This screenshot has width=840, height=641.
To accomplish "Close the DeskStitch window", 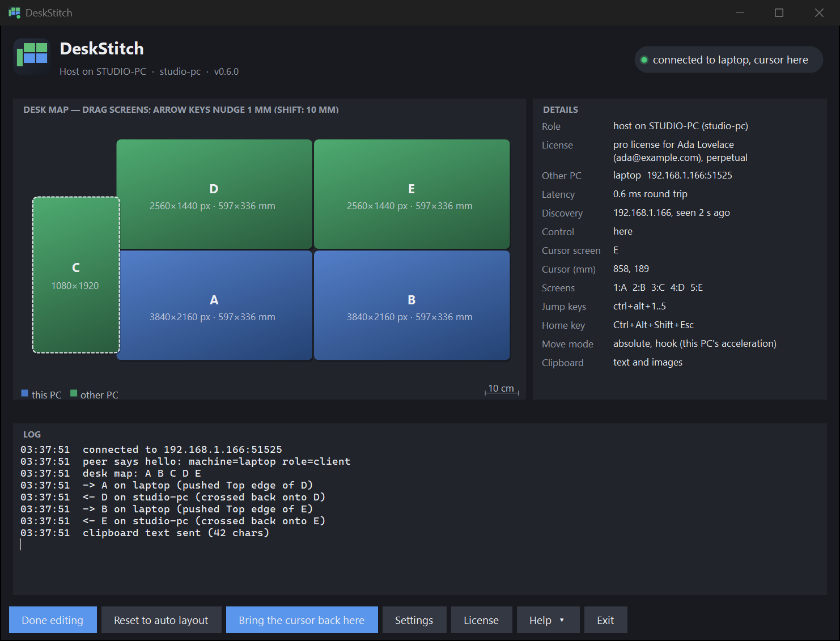I will tap(819, 12).
